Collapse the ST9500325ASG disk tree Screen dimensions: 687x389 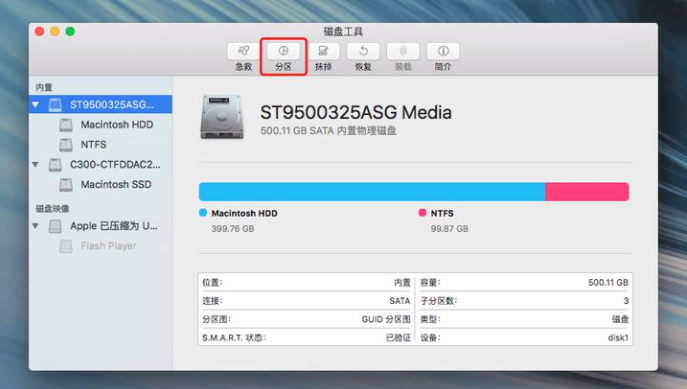click(35, 105)
